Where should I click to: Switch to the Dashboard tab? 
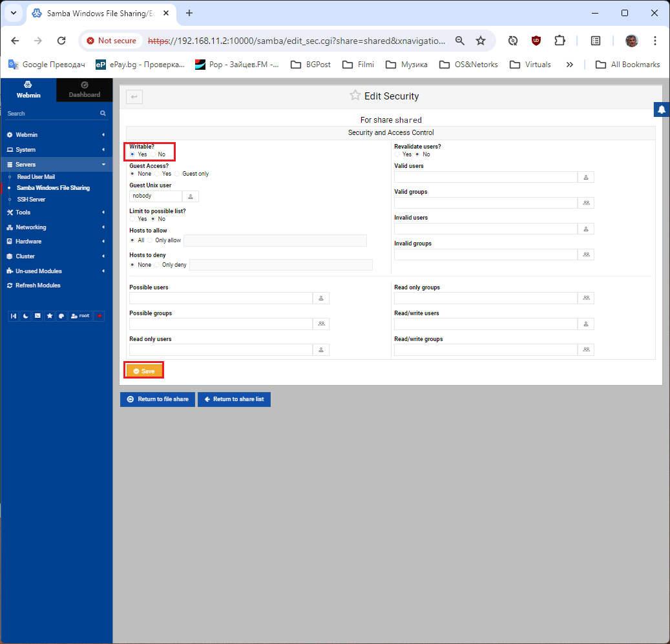(x=84, y=90)
